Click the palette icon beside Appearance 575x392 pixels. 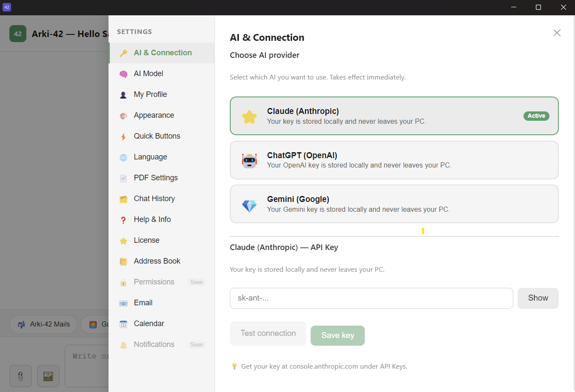pyautogui.click(x=123, y=116)
